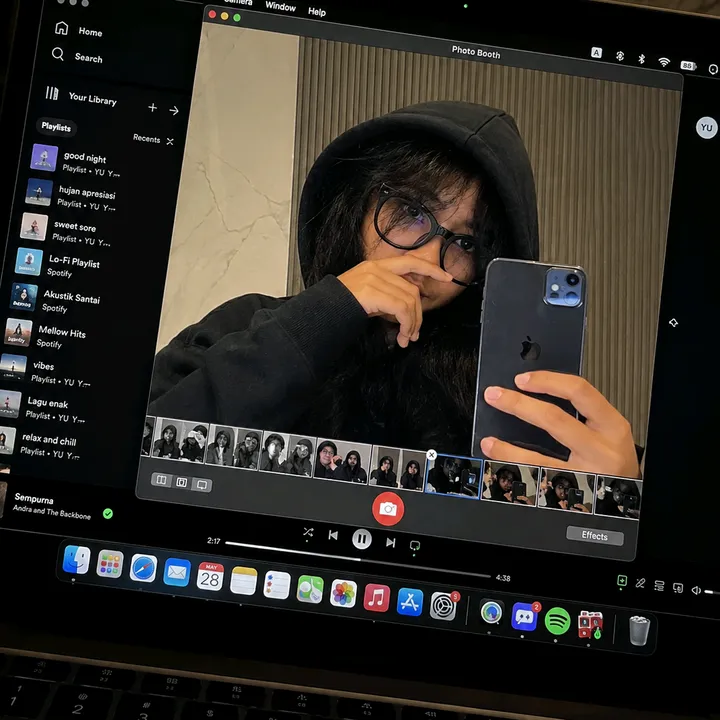This screenshot has width=720, height=720.
Task: Open Calendar from the Dock
Action: 210,576
